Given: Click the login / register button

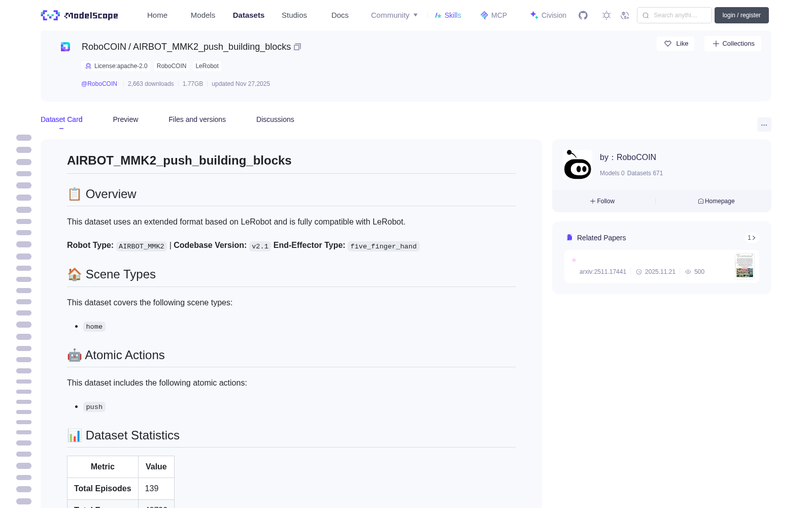Looking at the screenshot, I should tap(741, 15).
